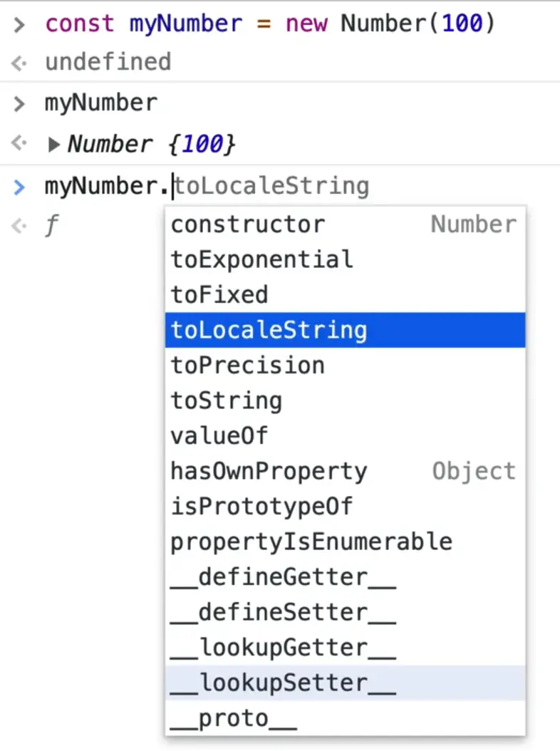
Task: Select constructor from autocomplete list
Action: tap(247, 224)
